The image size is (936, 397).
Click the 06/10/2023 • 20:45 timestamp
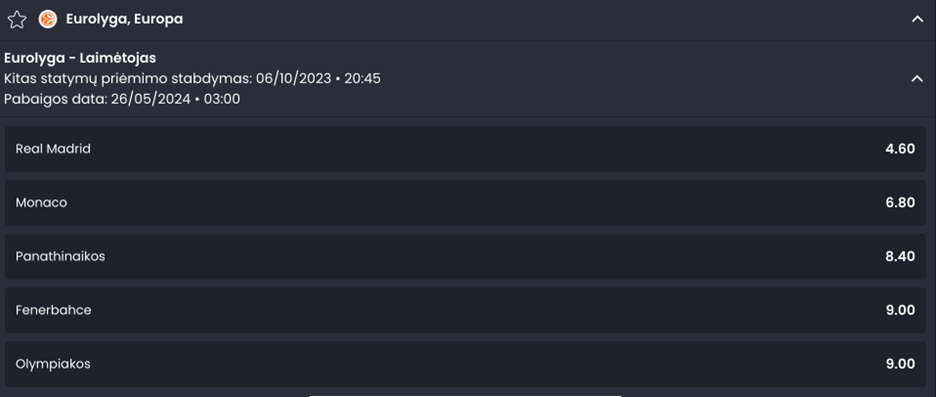click(x=319, y=79)
